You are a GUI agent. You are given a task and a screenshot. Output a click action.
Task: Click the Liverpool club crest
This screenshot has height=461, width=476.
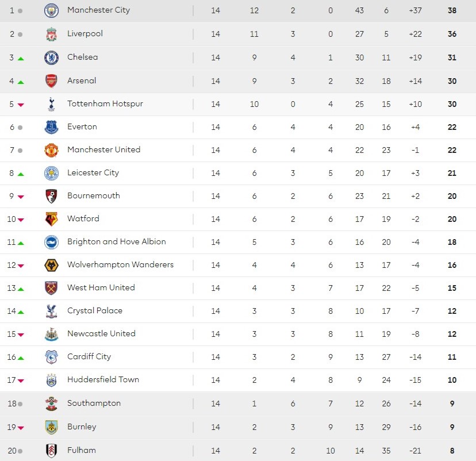[52, 34]
